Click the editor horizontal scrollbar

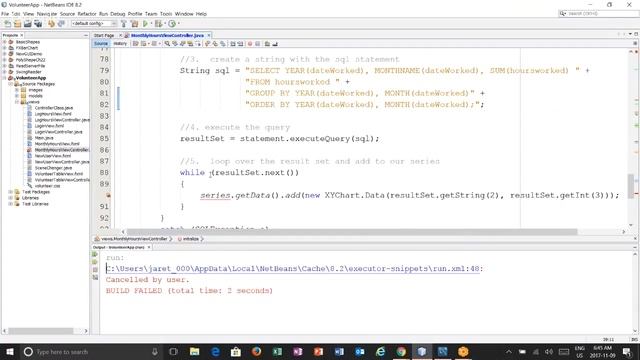pos(352,232)
